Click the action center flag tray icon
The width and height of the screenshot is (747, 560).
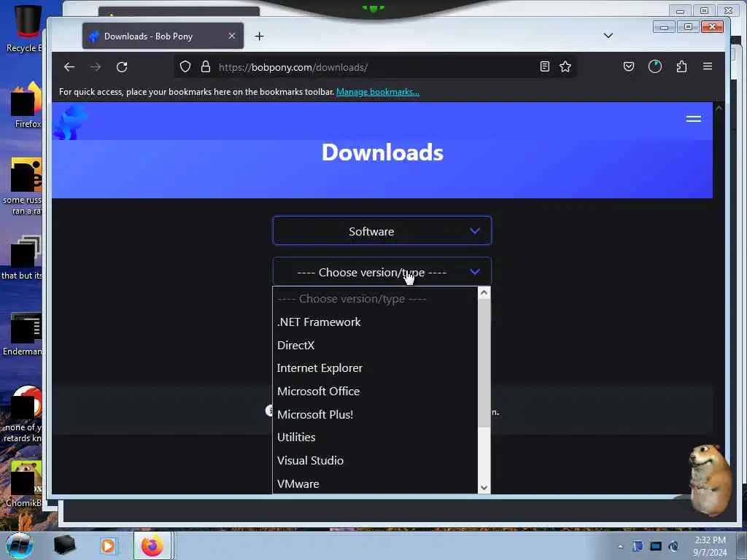(638, 546)
